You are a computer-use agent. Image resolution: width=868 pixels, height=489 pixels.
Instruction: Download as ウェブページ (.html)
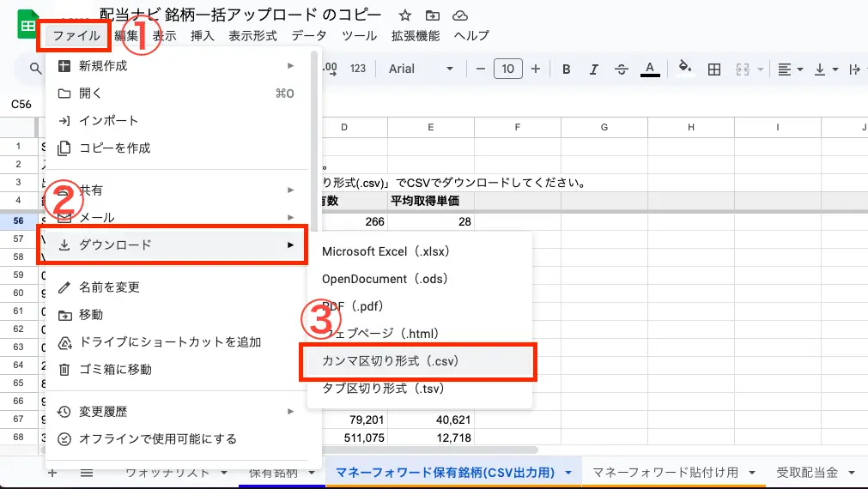[x=420, y=334]
